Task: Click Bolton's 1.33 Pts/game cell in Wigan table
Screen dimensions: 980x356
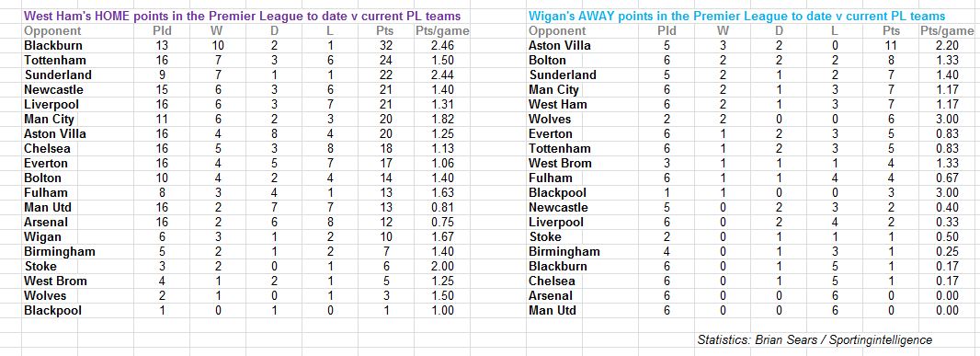Action: click(x=946, y=61)
